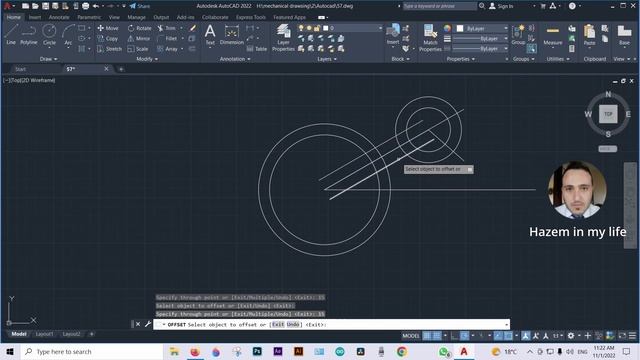The image size is (640, 360).
Task: Expand the Annotation panel
Action: tap(235, 59)
